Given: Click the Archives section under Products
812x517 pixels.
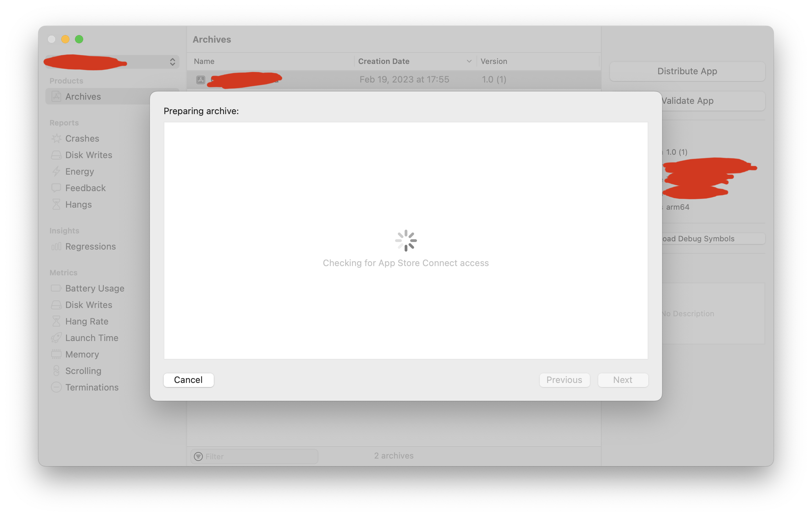Looking at the screenshot, I should [84, 96].
